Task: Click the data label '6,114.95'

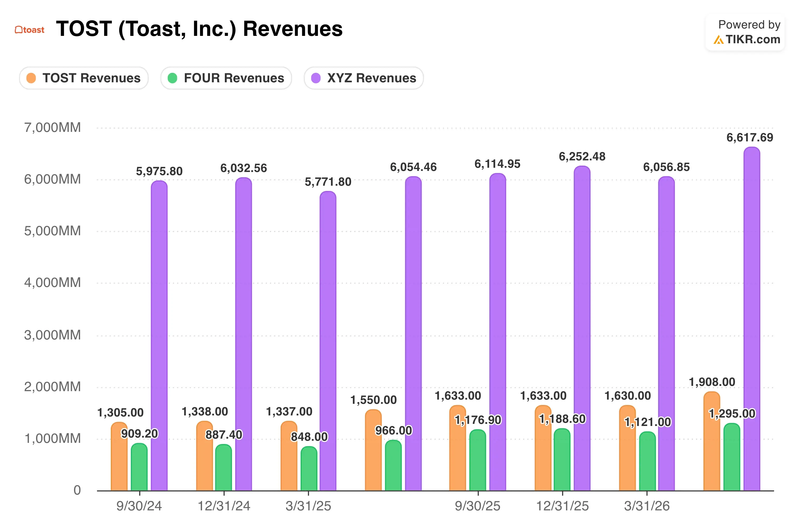Action: [x=497, y=164]
